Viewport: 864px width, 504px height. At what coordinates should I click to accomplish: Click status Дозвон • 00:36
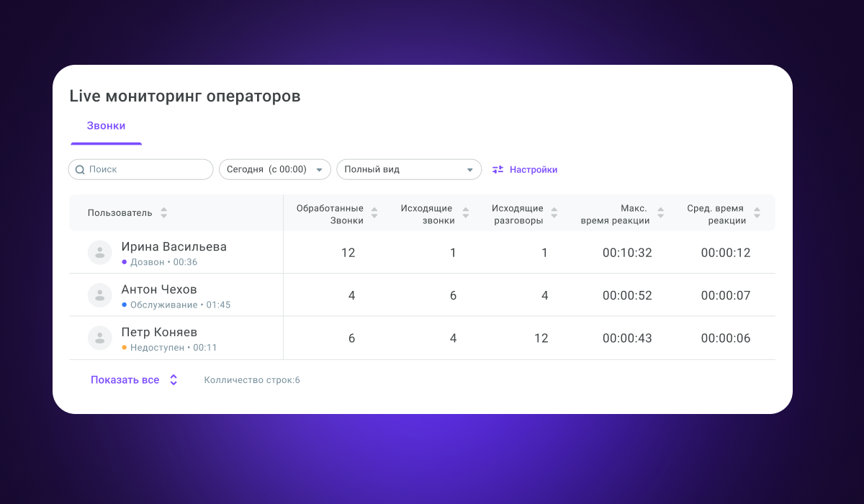point(160,262)
